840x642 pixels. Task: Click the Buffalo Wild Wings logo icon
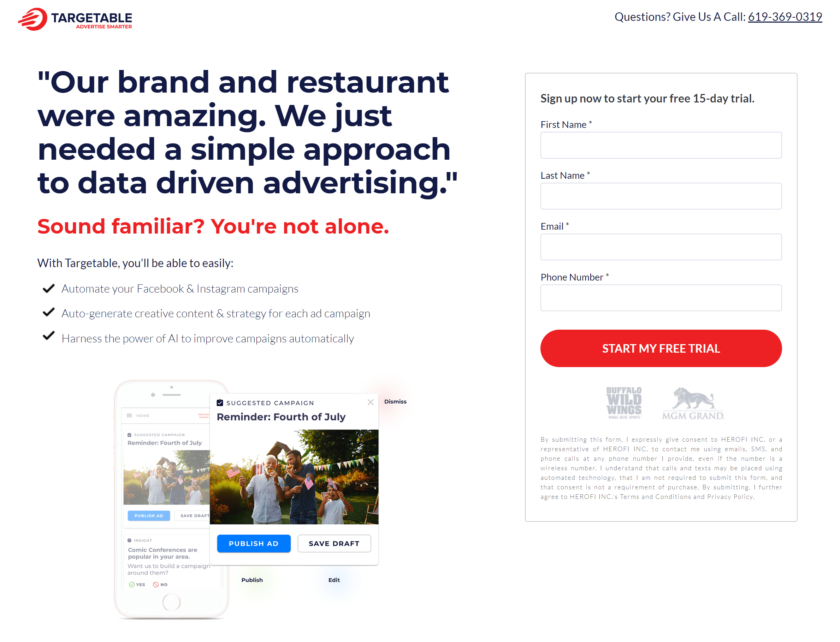(620, 402)
